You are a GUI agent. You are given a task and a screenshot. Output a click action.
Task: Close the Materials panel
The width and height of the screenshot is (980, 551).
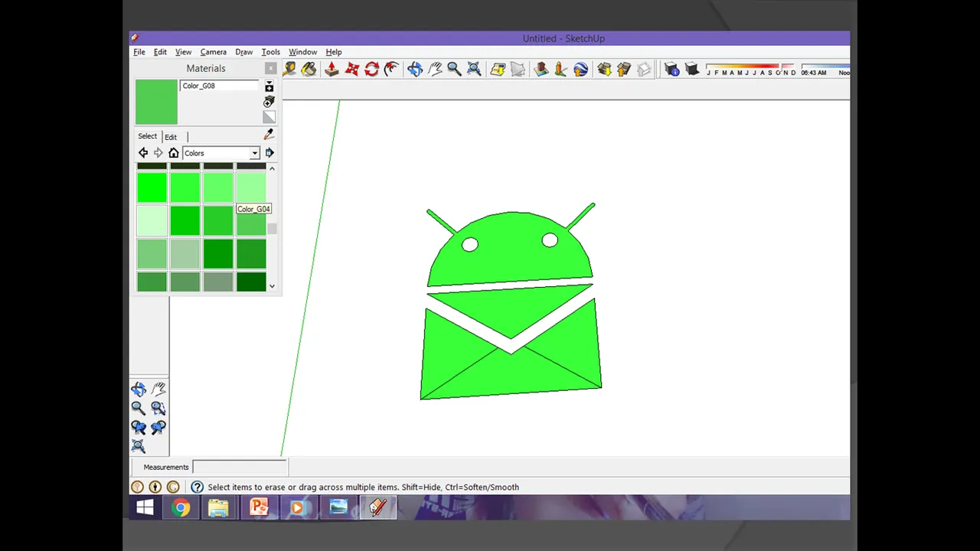[270, 68]
